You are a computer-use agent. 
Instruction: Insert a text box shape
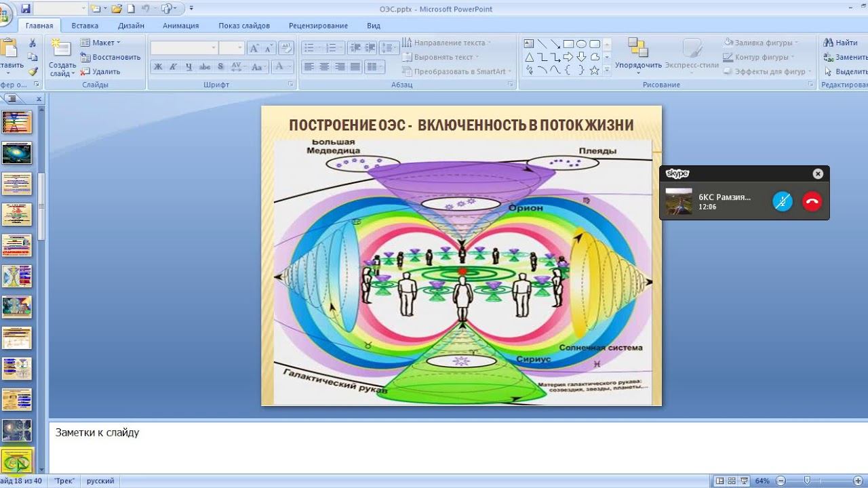pyautogui.click(x=529, y=43)
